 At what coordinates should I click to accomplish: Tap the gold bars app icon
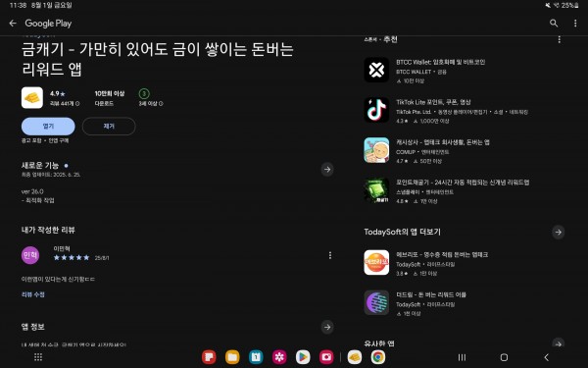32,97
